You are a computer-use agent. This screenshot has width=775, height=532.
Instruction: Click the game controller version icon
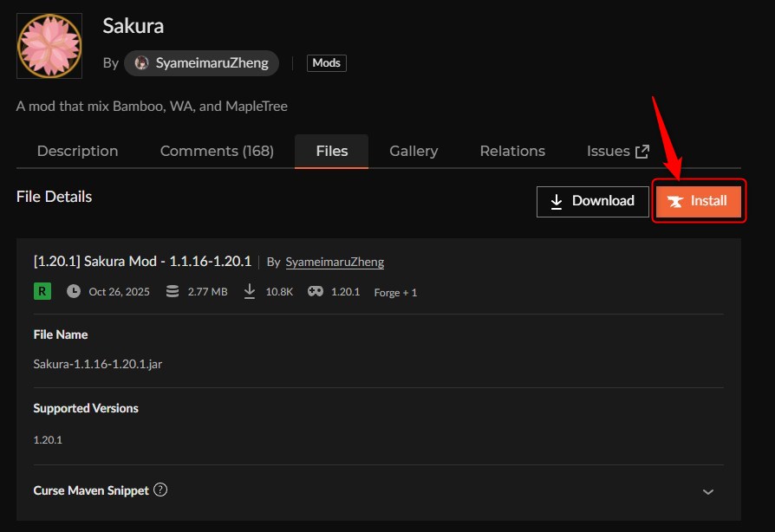coord(316,291)
